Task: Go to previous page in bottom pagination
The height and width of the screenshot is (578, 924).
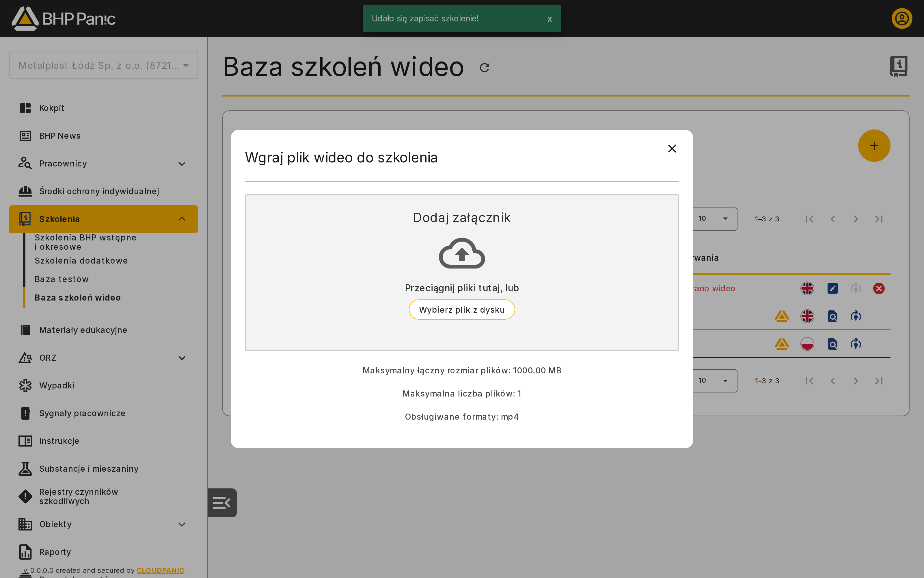Action: [x=832, y=381]
